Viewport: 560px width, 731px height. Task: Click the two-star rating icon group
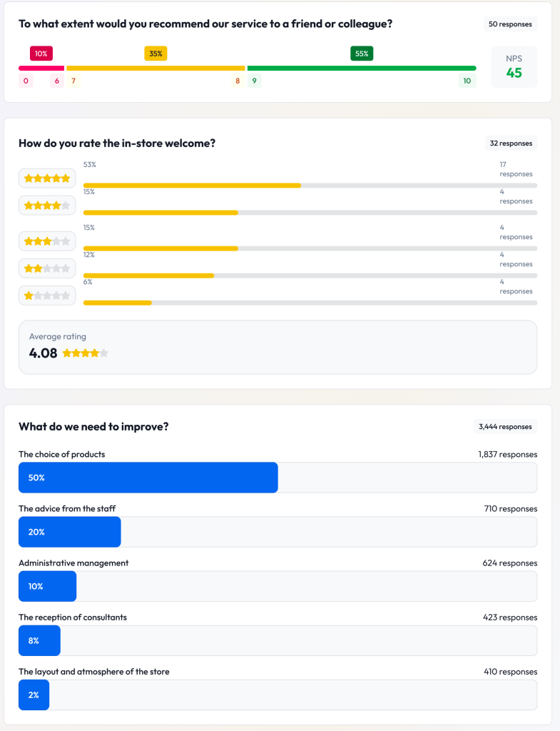coord(47,268)
